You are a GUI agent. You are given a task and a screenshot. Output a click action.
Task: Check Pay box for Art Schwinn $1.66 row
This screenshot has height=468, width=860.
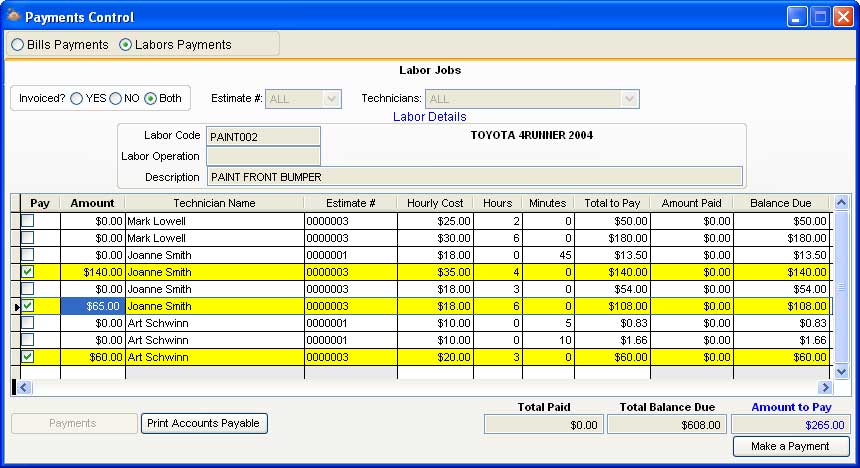(27, 340)
